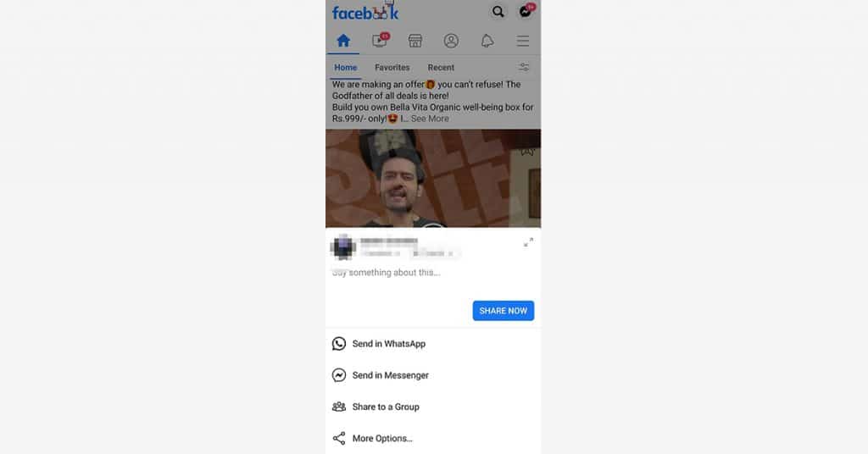
Task: Open the notifications bell
Action: click(x=487, y=41)
